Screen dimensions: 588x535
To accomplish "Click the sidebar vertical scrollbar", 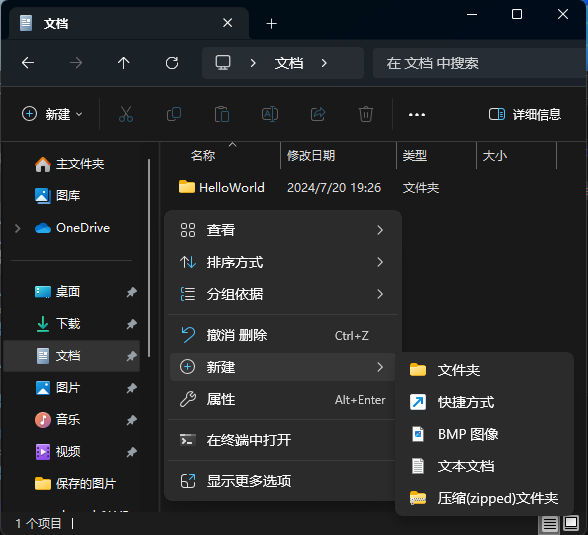I will coord(149,258).
